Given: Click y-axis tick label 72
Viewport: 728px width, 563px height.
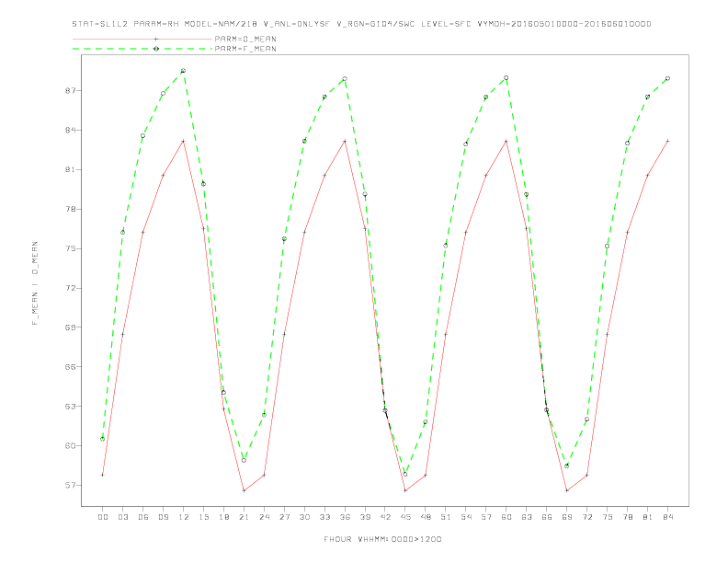Looking at the screenshot, I should click(x=71, y=288).
